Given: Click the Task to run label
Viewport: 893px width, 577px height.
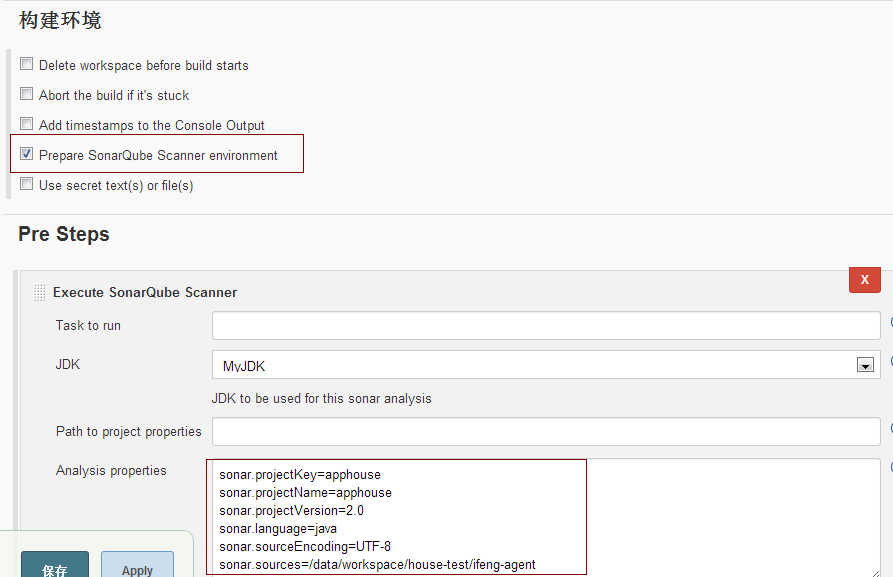Looking at the screenshot, I should pyautogui.click(x=88, y=326).
